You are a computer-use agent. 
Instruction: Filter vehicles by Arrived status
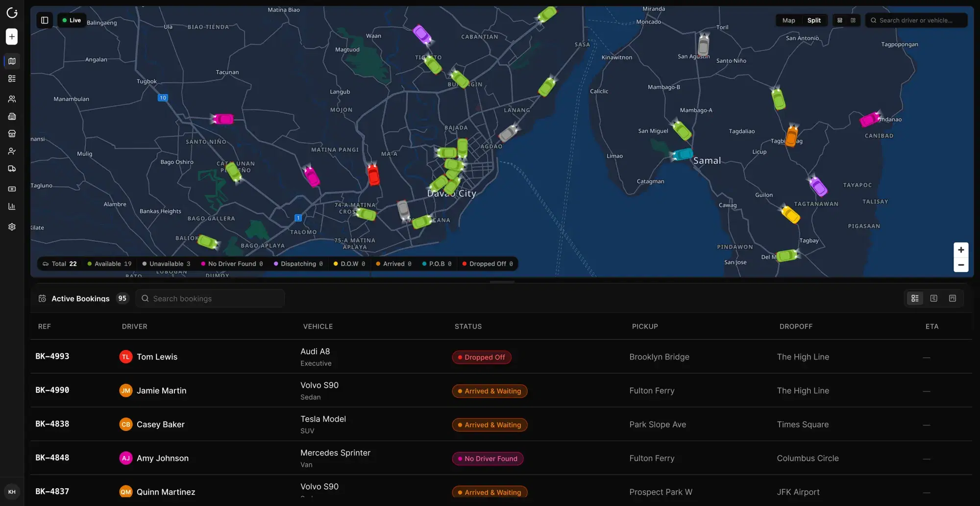(x=393, y=264)
